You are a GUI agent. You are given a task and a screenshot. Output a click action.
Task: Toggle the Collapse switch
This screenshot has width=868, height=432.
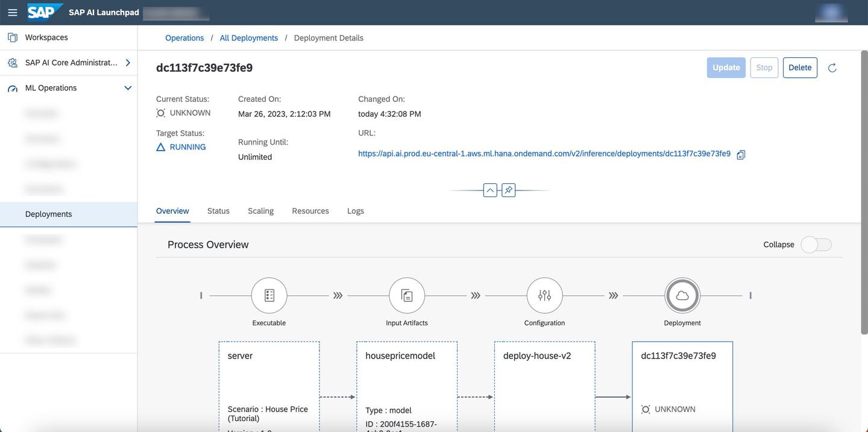(816, 244)
